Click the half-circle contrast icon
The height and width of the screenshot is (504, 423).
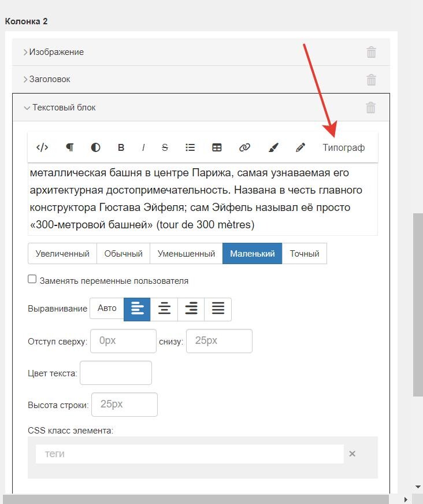95,147
